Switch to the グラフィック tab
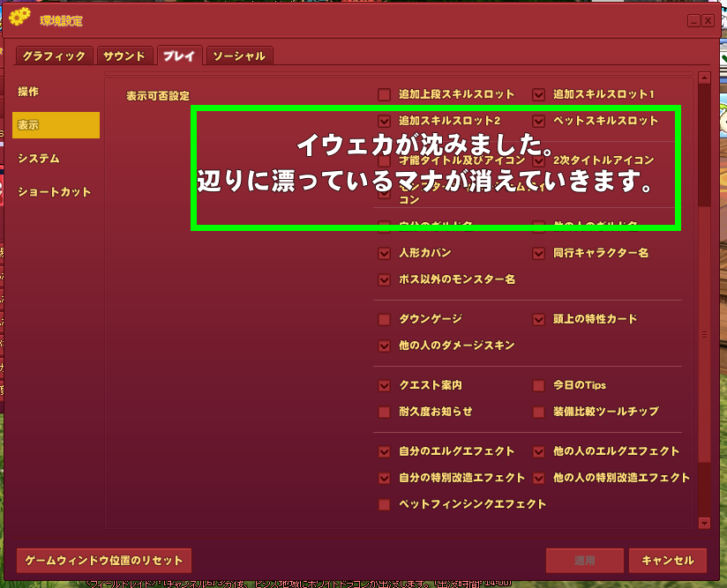 54,56
